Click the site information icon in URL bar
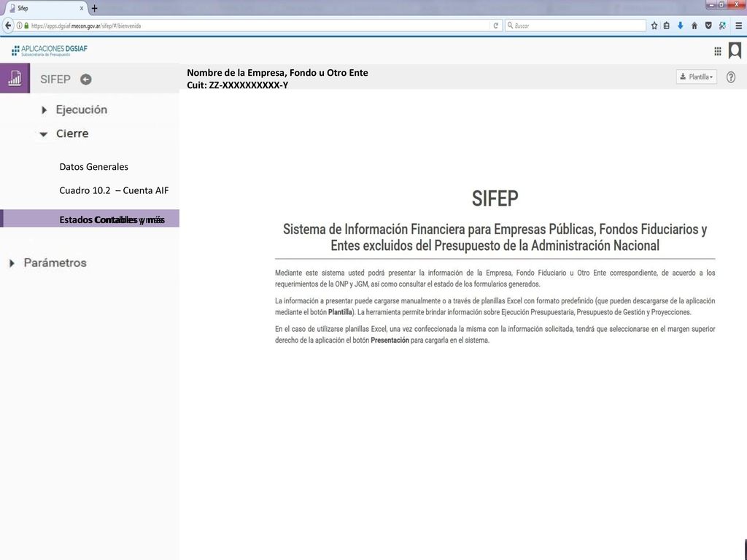Image resolution: width=747 pixels, height=560 pixels. pyautogui.click(x=20, y=26)
